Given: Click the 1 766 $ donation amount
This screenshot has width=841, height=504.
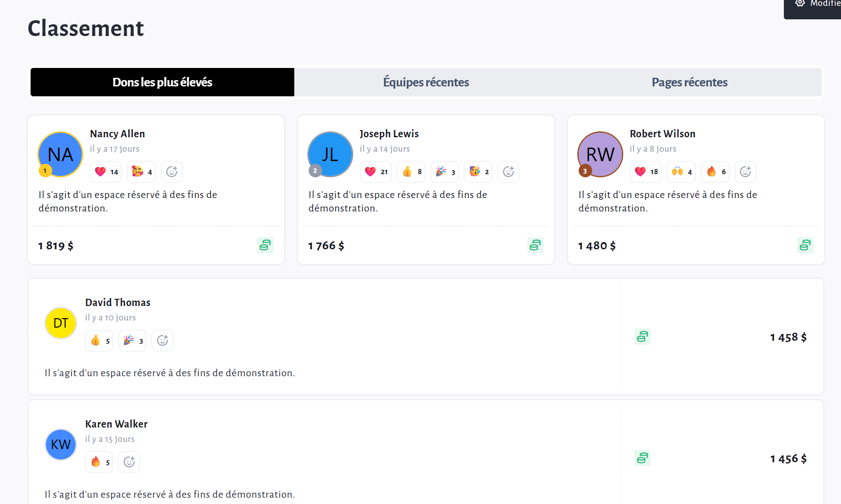Looking at the screenshot, I should coord(326,246).
